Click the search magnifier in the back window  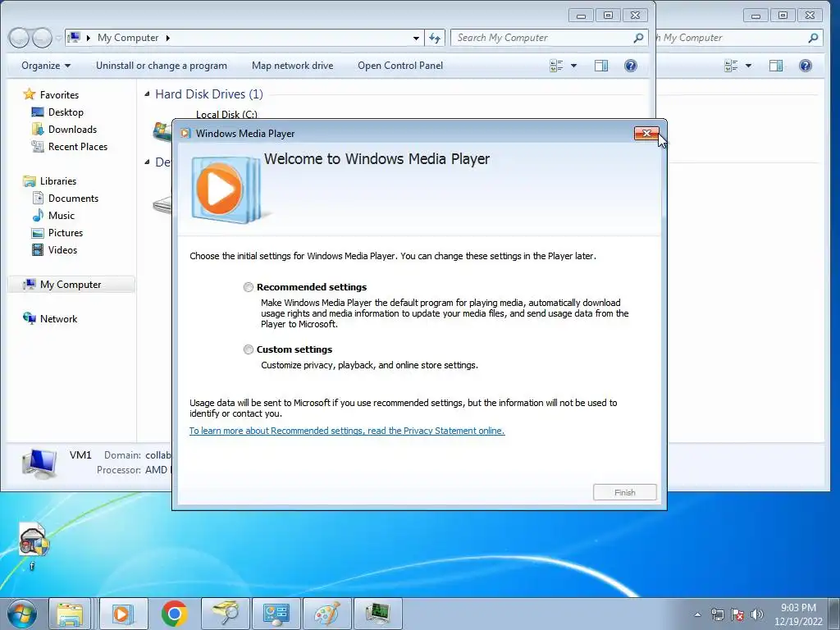813,38
